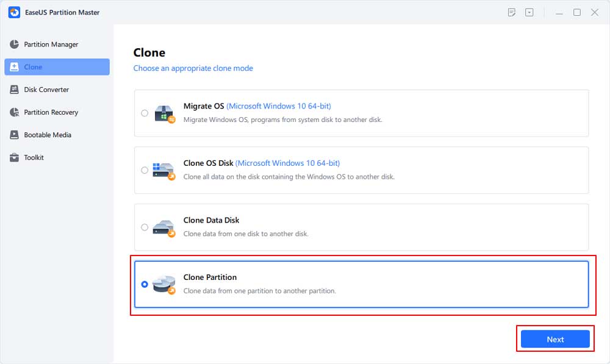Select the Migrate OS radio button

145,113
